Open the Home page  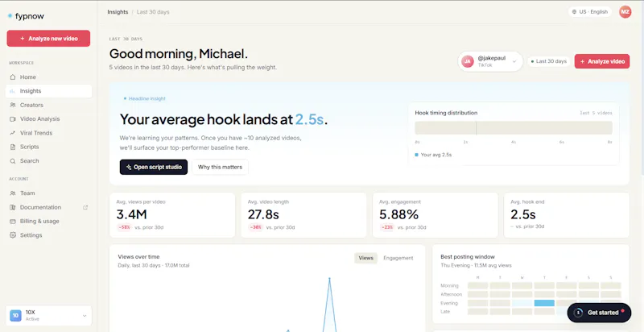click(48, 77)
